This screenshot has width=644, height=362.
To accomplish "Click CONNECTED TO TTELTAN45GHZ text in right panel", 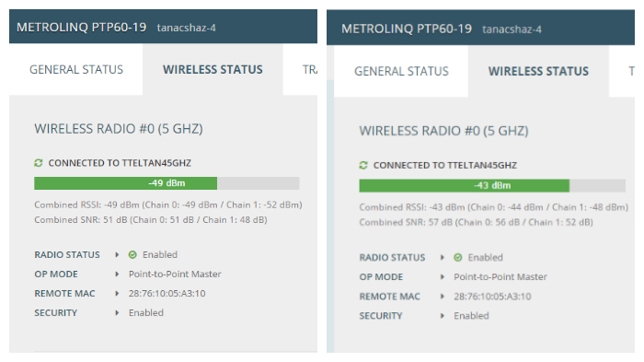I will 444,166.
